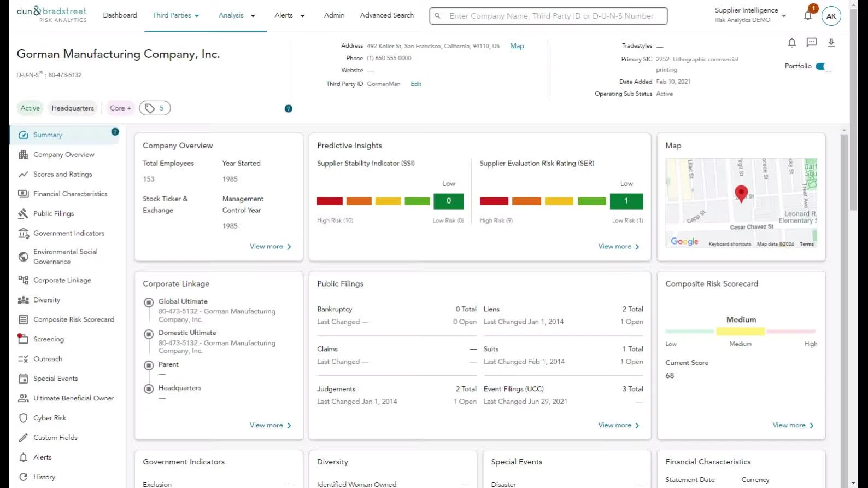Open the comments speech bubble icon

tap(812, 43)
